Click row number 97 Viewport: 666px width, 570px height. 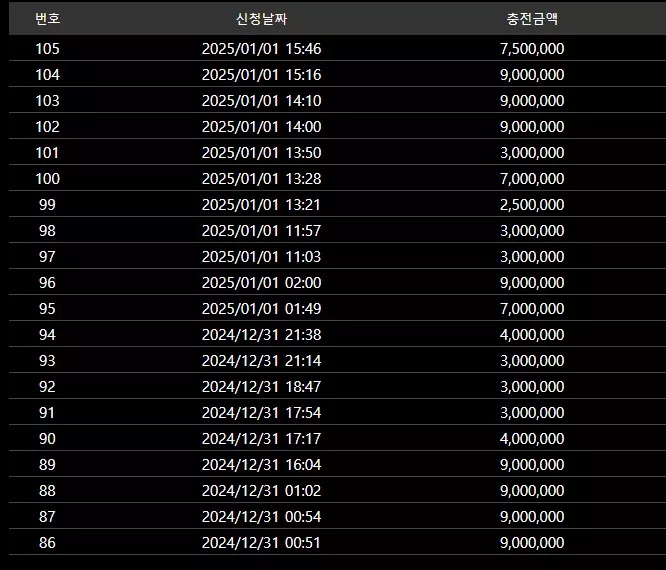47,257
